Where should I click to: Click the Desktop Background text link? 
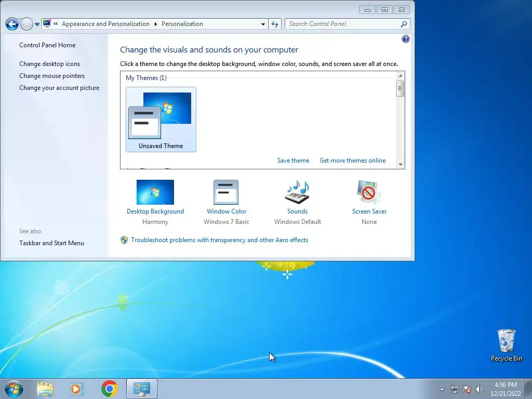155,211
